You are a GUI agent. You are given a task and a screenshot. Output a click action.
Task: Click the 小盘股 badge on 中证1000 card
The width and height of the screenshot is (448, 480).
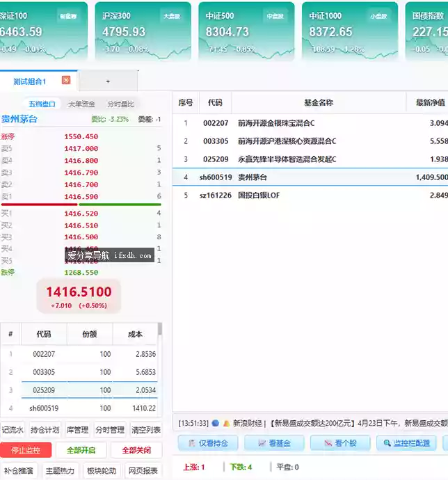pos(378,16)
